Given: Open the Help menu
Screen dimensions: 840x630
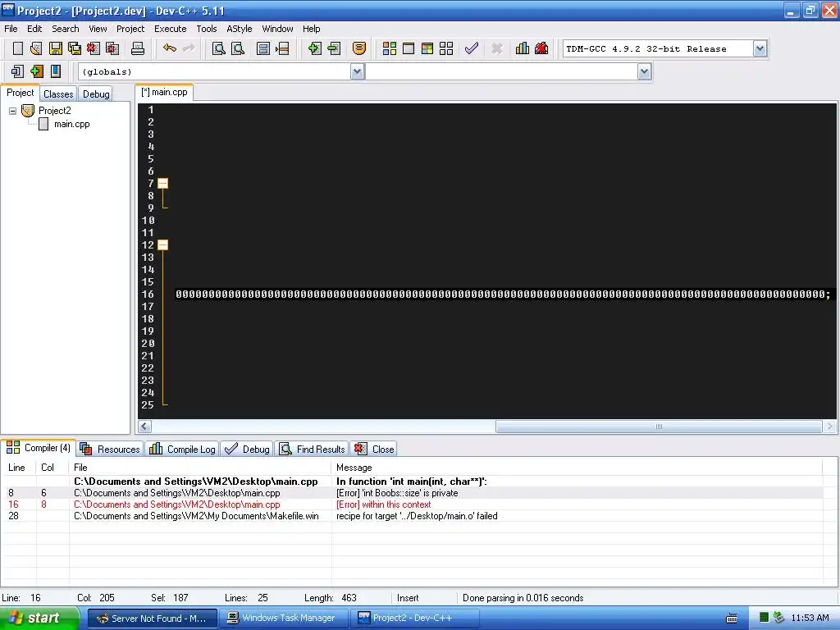Looking at the screenshot, I should pyautogui.click(x=311, y=29).
